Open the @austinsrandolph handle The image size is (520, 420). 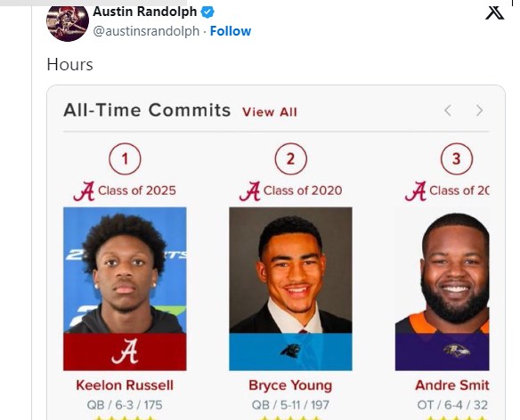coord(146,31)
